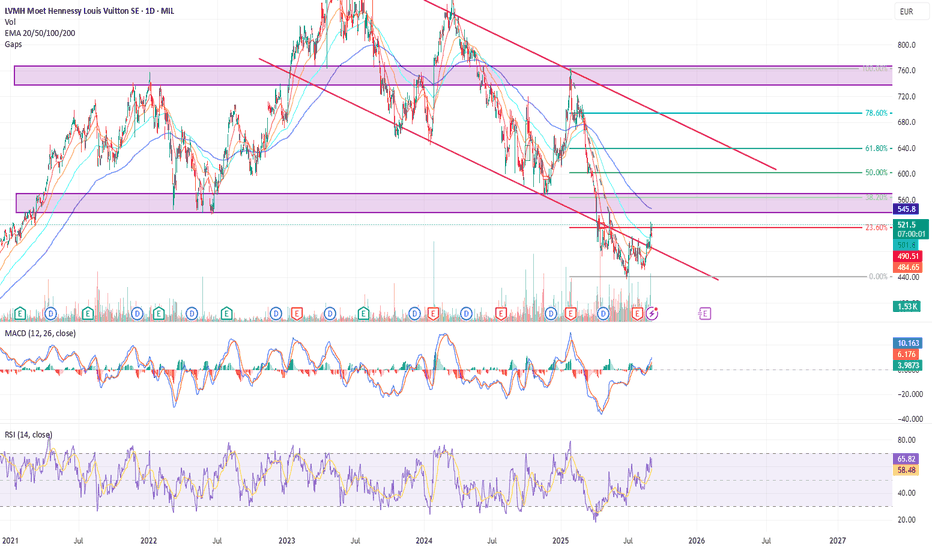The height and width of the screenshot is (550, 932).
Task: Select the EMA 20/50/100/200 indicator legend
Action: point(40,33)
